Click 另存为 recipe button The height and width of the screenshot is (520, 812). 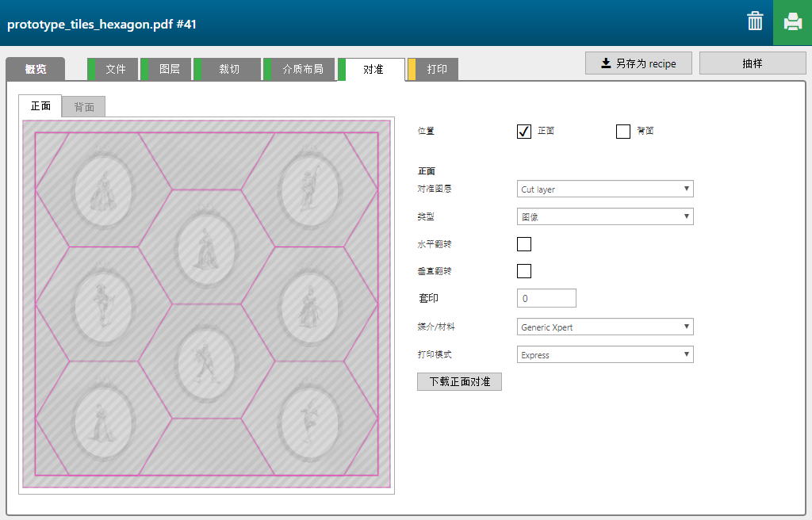point(638,63)
